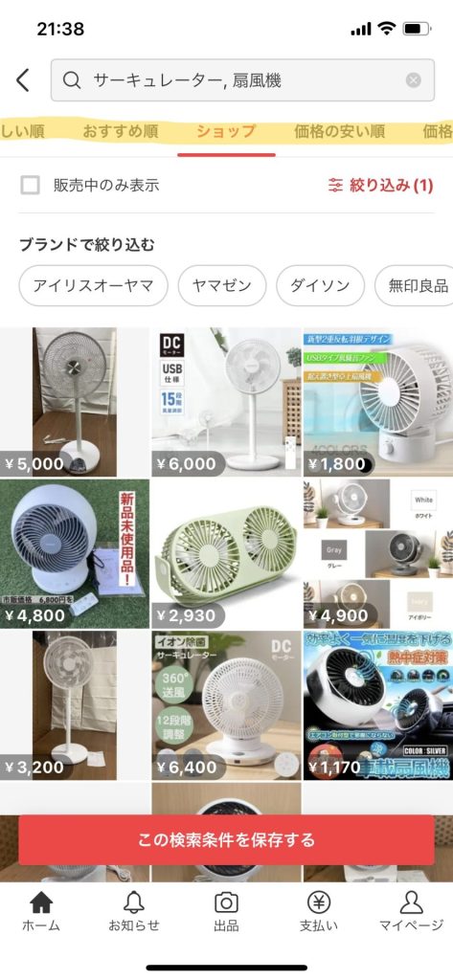Open お知らせ notifications bell icon
The width and height of the screenshot is (453, 980).
pos(134,902)
